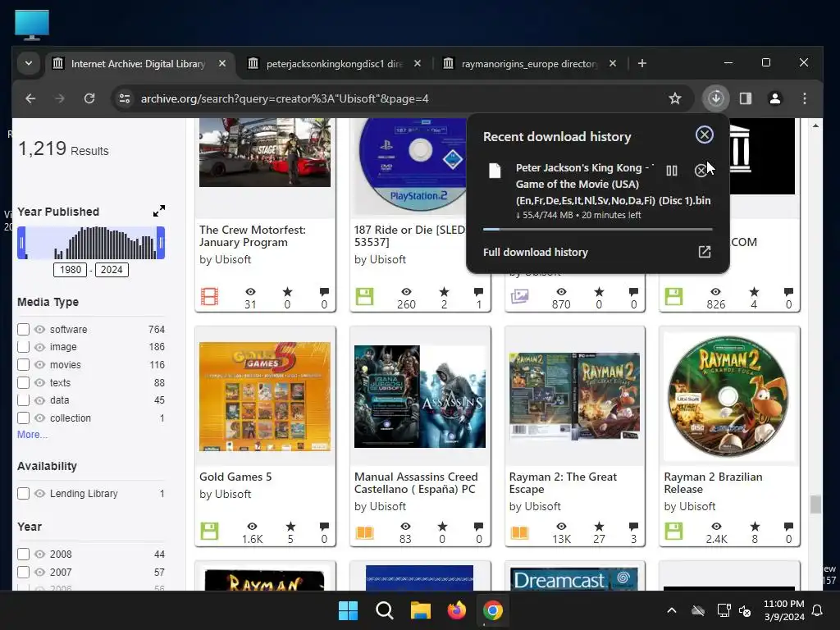
Task: Open Gold Games 5 title link
Action: point(235,477)
